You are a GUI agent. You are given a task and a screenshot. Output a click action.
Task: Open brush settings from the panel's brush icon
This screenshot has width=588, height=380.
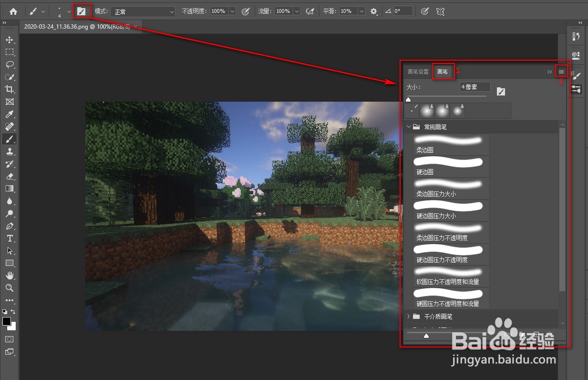click(x=500, y=92)
